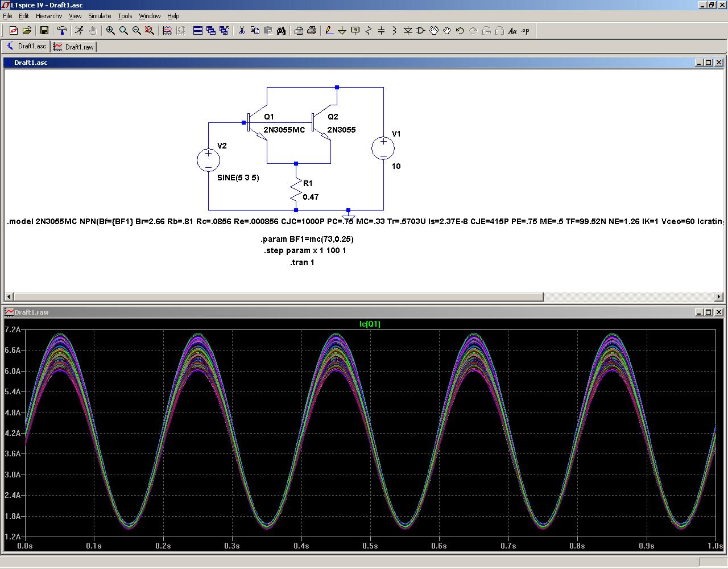
Task: Choose the Diode placement tool
Action: pos(407,31)
